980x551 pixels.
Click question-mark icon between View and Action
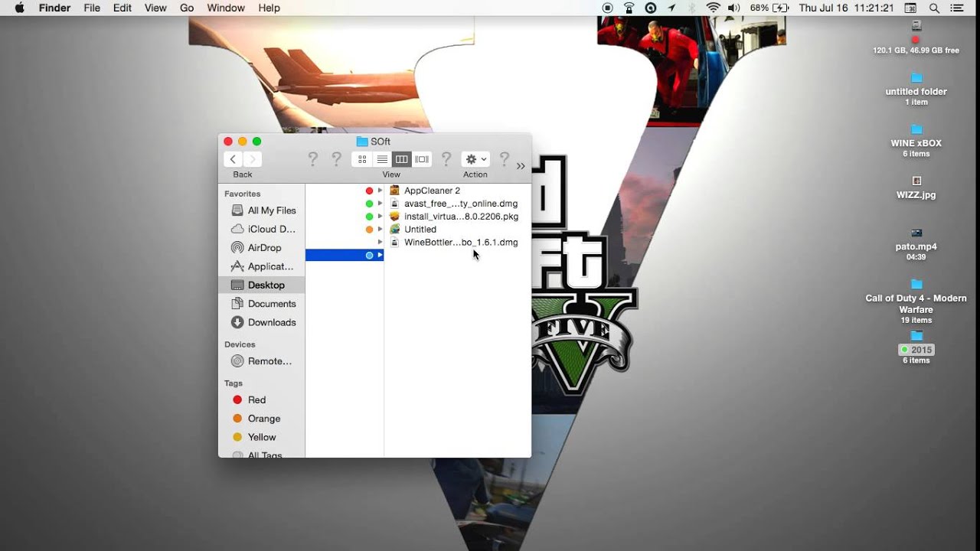click(446, 159)
